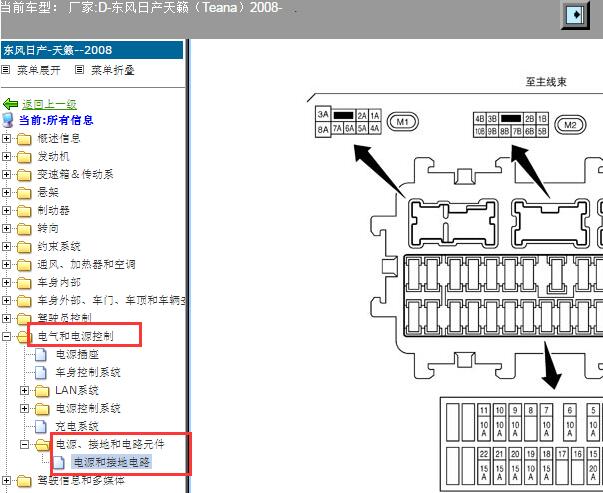The width and height of the screenshot is (603, 493).
Task: Click the 车身内部 folder icon
Action: coord(24,283)
